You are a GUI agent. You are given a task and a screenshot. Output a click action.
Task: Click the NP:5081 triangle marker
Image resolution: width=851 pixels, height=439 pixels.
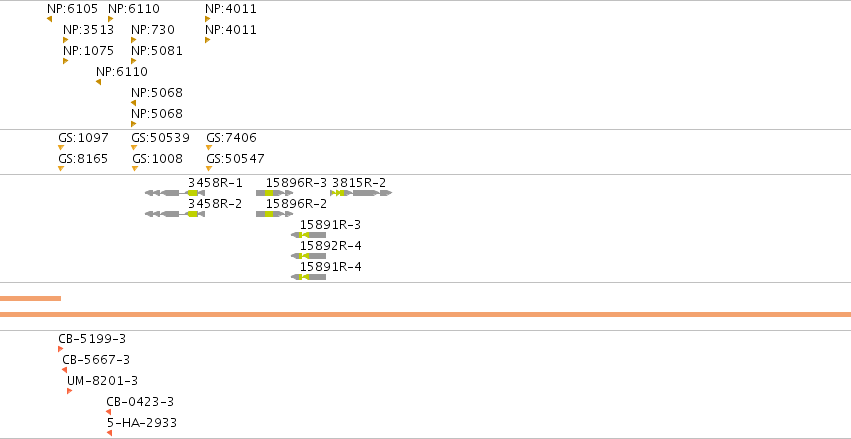point(134,61)
